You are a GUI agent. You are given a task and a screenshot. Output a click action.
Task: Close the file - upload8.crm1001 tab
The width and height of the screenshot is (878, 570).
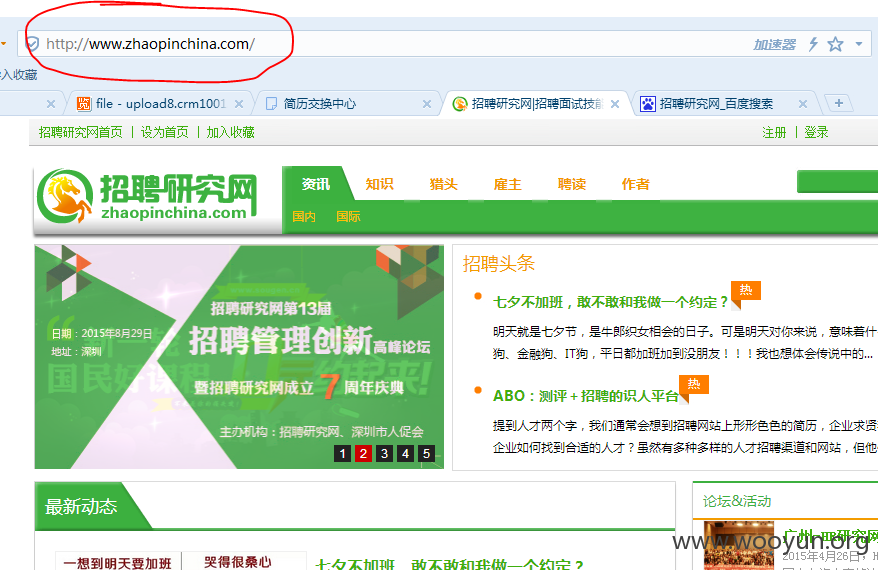239,104
